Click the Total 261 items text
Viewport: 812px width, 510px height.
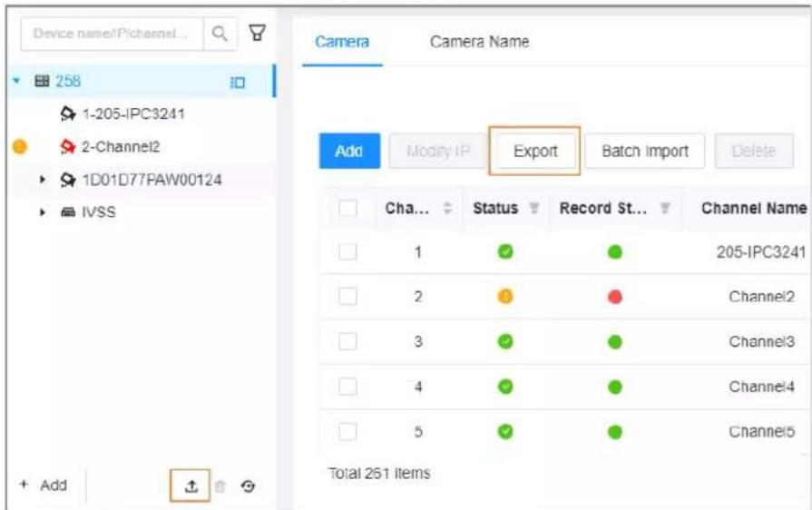pyautogui.click(x=379, y=473)
